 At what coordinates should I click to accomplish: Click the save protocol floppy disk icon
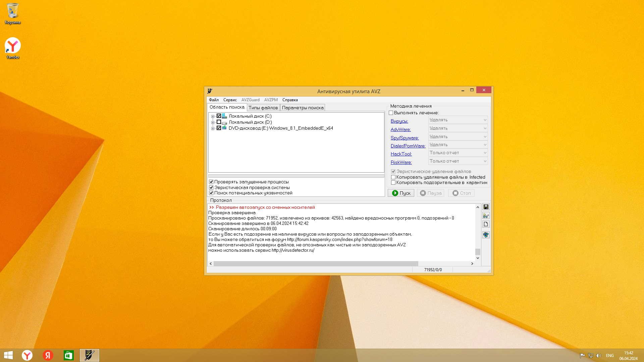click(x=486, y=207)
